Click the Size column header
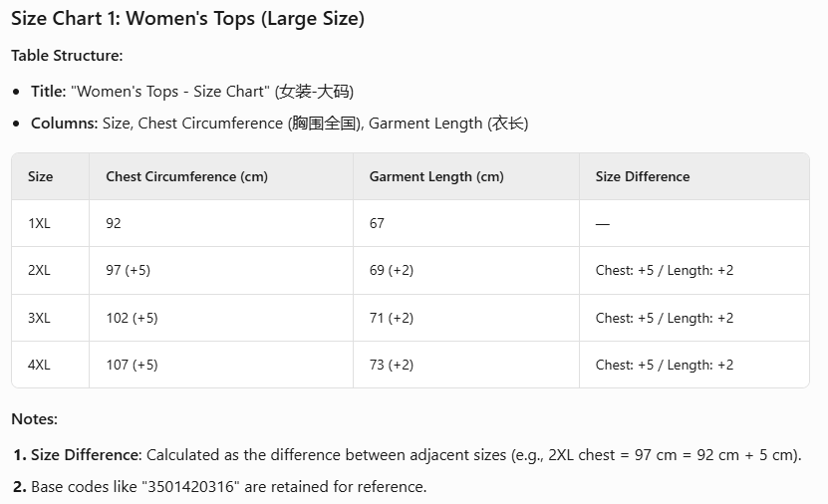The height and width of the screenshot is (504, 828). 41,176
